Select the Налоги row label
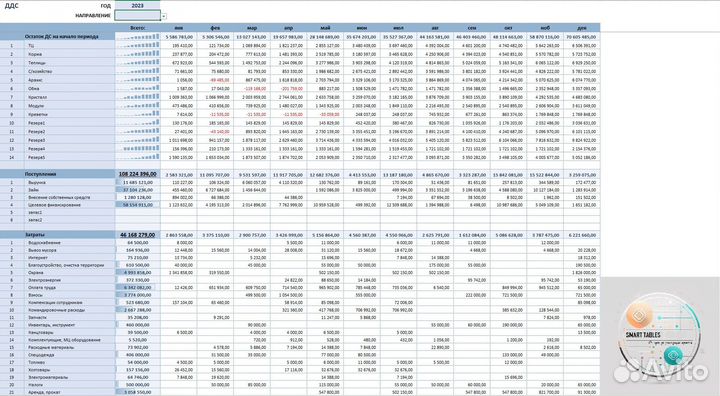Image resolution: width=720 pixels, height=396 pixels. (x=36, y=385)
